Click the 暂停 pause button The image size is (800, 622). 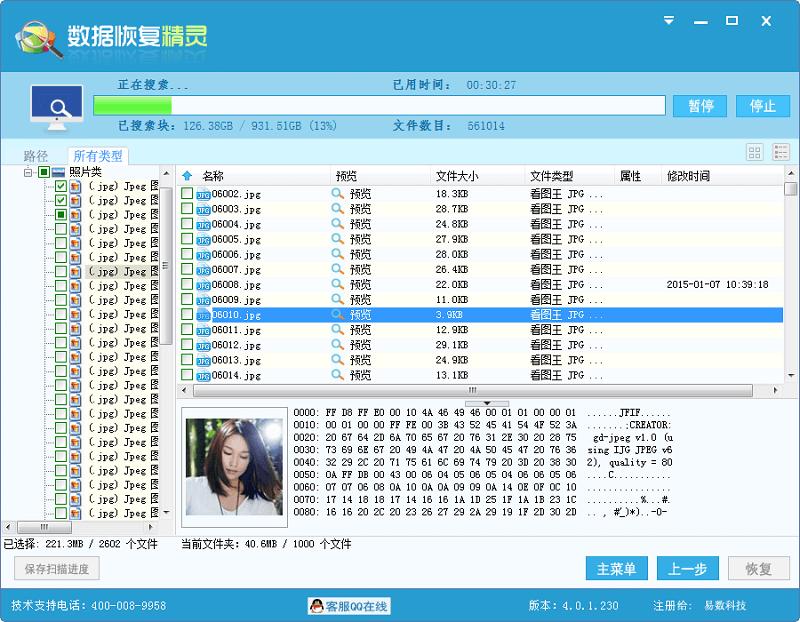[699, 105]
